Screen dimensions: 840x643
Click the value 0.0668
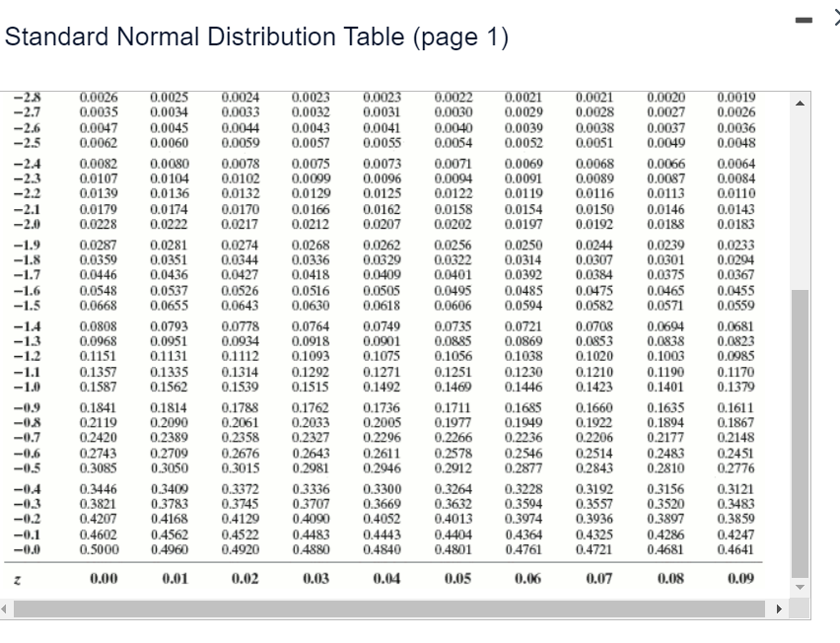tap(99, 306)
